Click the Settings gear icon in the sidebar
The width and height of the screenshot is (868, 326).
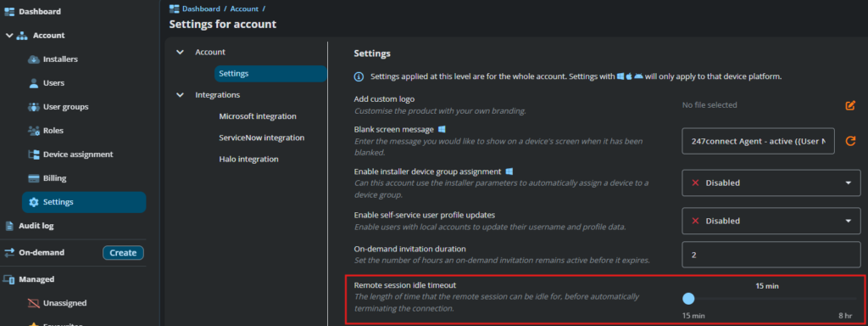(34, 202)
